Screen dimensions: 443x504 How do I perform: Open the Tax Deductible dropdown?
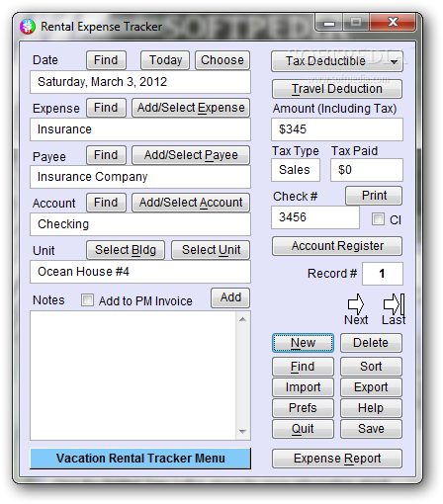pyautogui.click(x=337, y=61)
